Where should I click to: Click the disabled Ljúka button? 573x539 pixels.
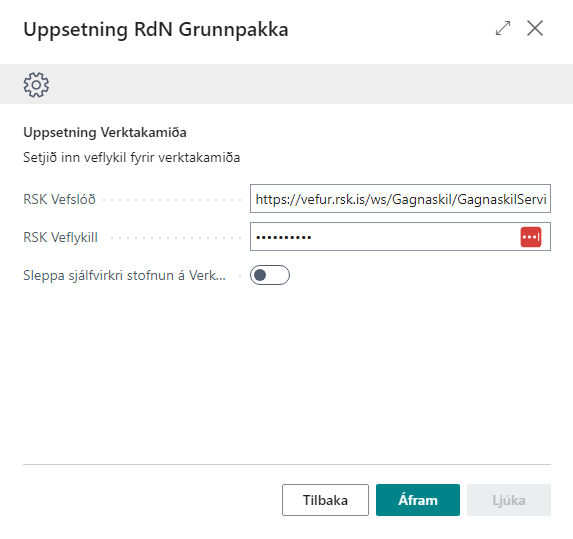click(509, 500)
